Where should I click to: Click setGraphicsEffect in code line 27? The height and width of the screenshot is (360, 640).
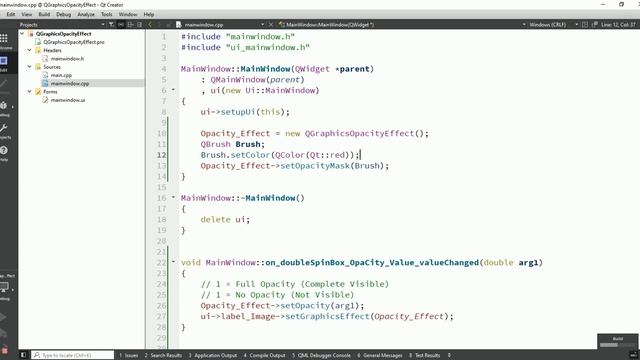327,316
